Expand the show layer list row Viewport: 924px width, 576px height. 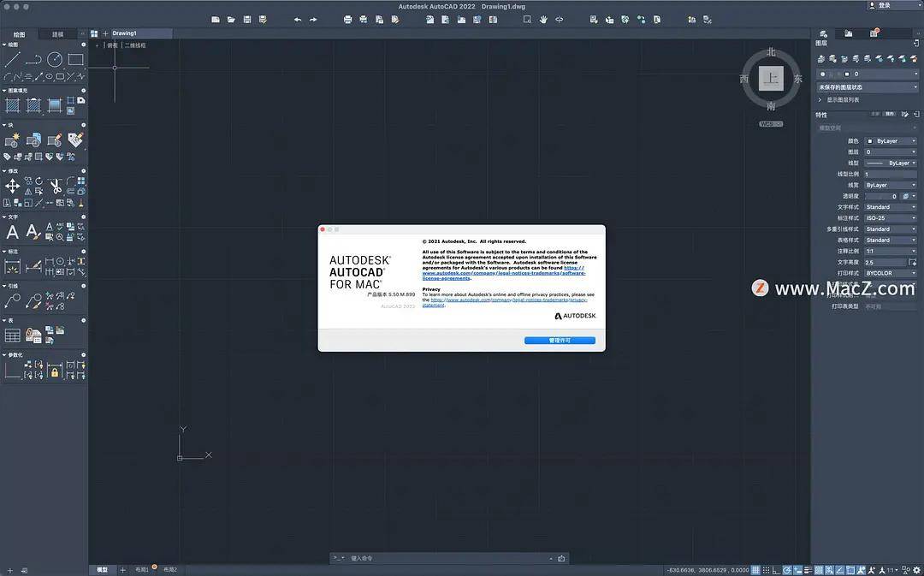[x=839, y=100]
